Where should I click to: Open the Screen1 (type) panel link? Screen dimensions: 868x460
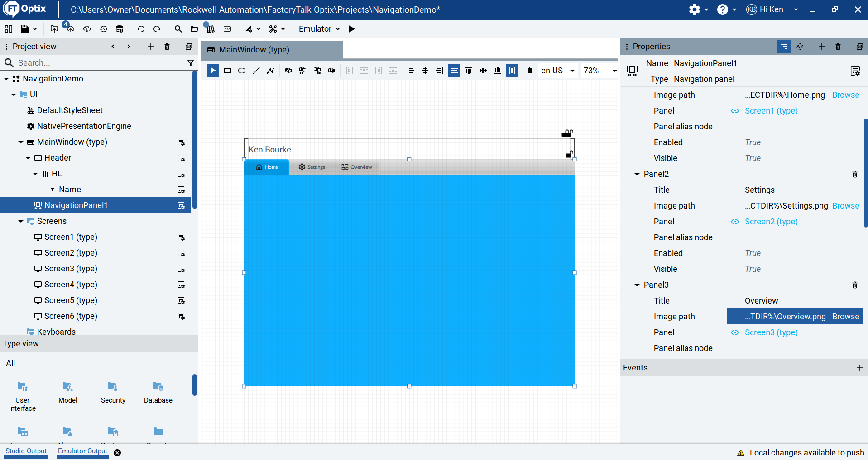click(771, 111)
